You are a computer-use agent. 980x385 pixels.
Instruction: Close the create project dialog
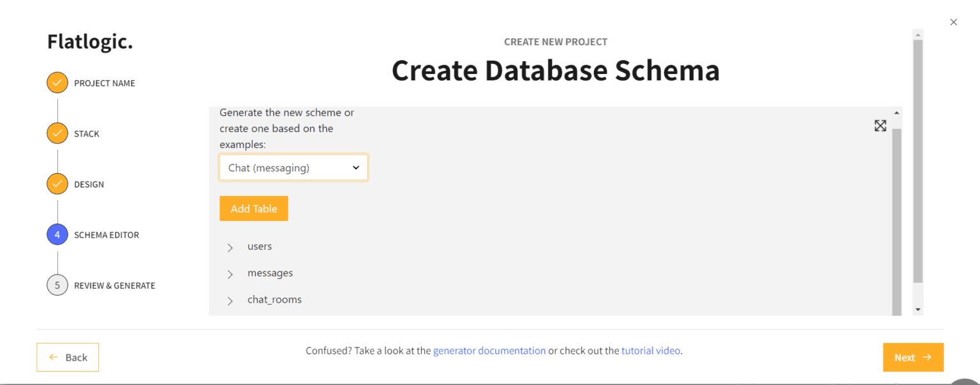click(x=953, y=22)
